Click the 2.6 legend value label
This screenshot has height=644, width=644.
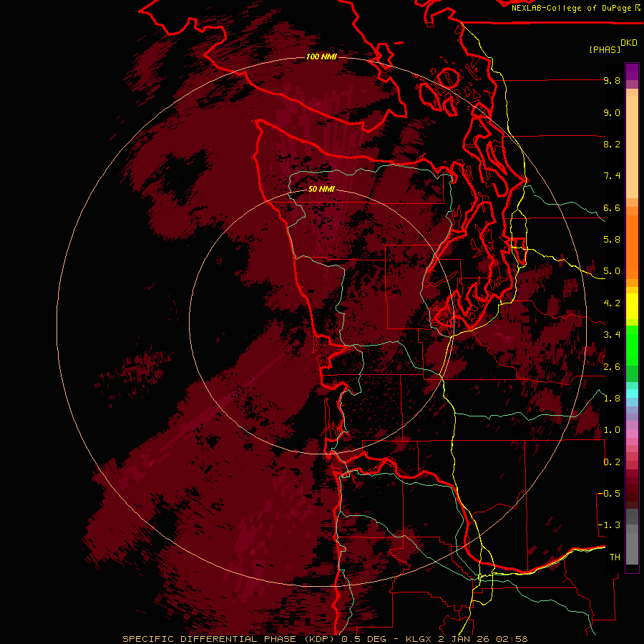click(612, 367)
